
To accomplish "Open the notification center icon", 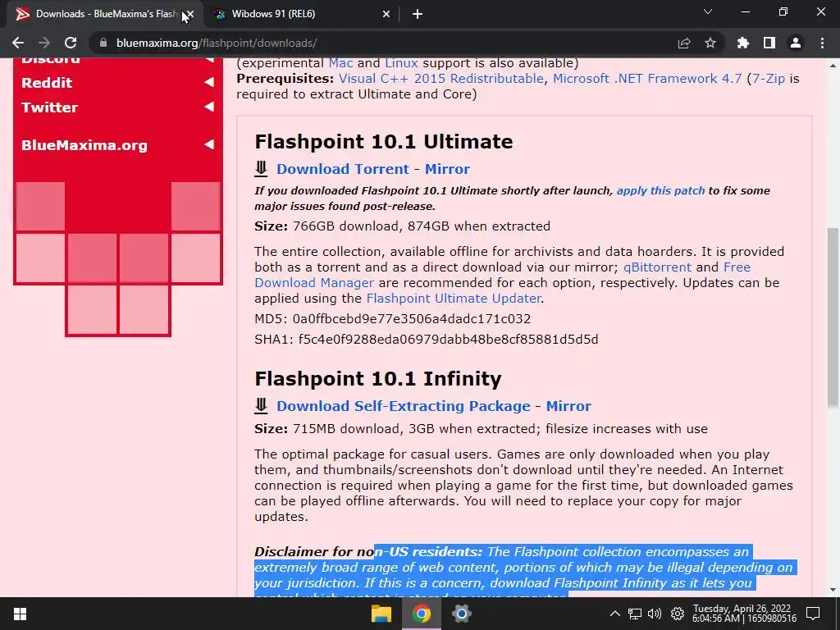I will pos(813,614).
